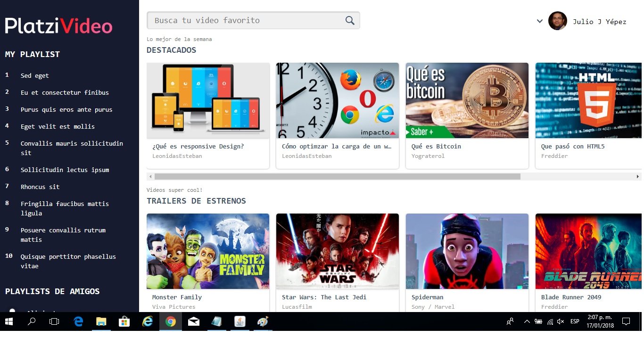The width and height of the screenshot is (644, 362).
Task: Click 'Viva Pictures' under Monster Family
Action: coord(174,307)
